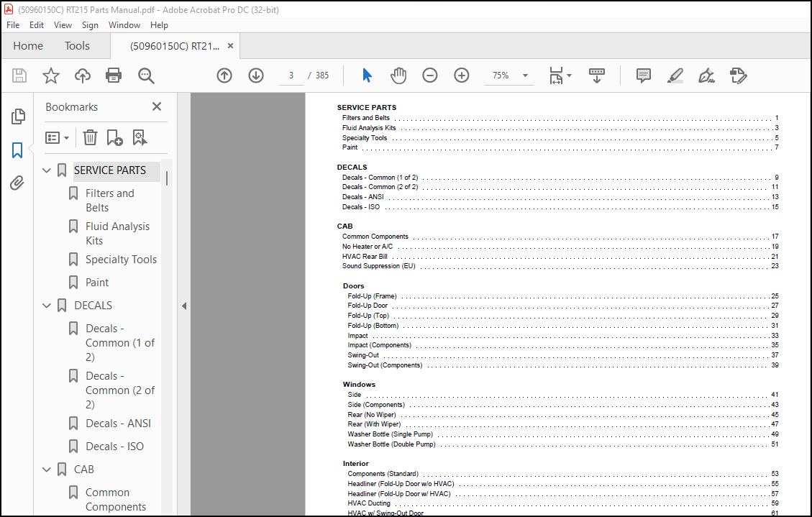
Task: Open Decals - Common (1 of 2) bookmark
Action: tap(119, 342)
